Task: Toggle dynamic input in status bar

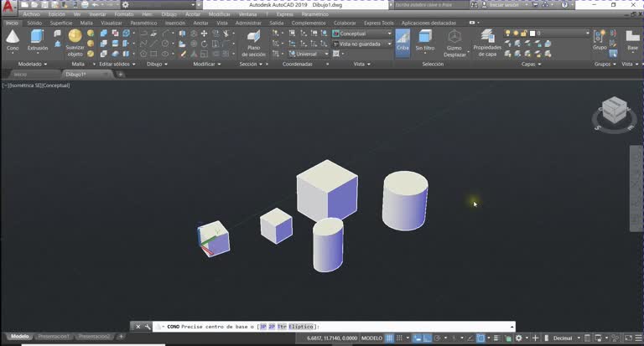Action: click(x=418, y=338)
